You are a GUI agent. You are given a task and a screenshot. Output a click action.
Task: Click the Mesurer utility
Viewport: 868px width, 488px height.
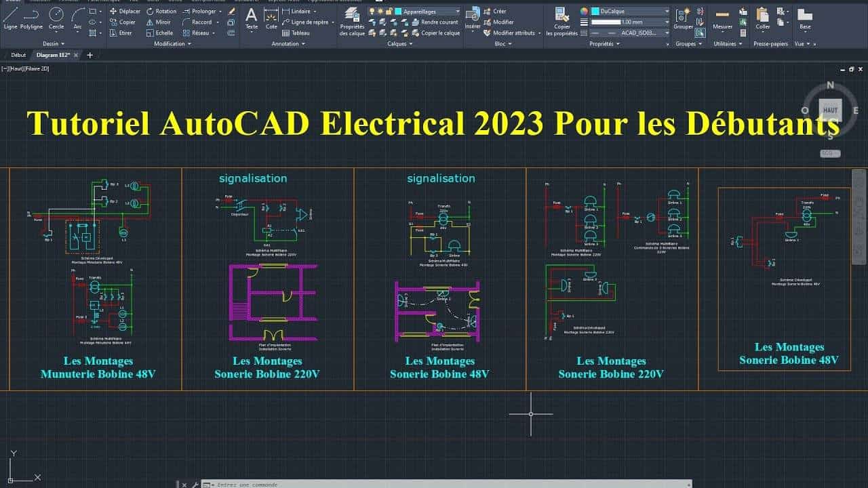click(723, 18)
